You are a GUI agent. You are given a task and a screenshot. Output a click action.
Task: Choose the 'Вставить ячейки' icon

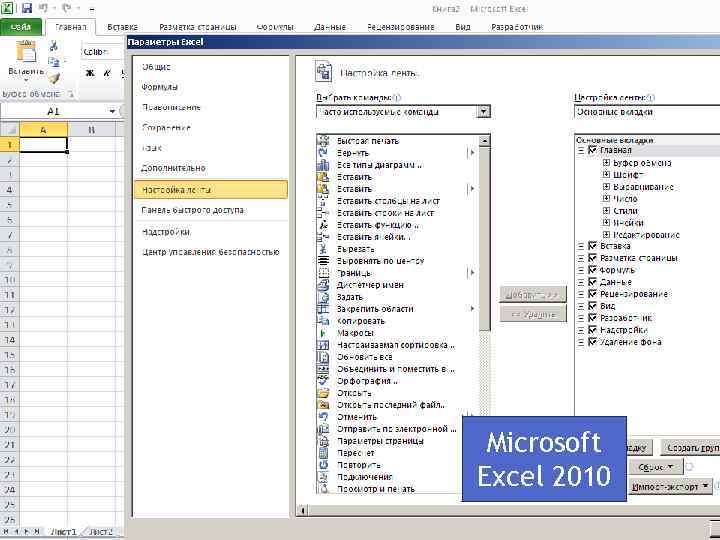coord(323,237)
